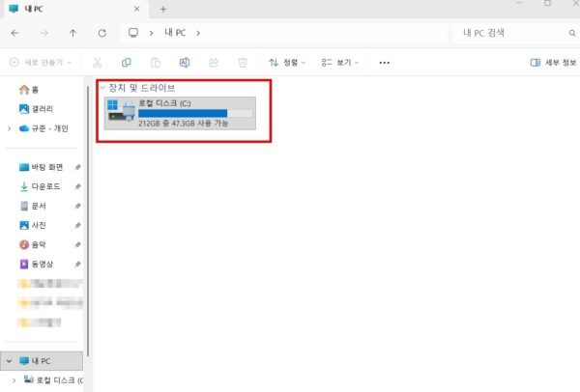Screen dimensions: 580x392
Task: Expand the 로컬 디스크 tree node
Action: (14, 380)
